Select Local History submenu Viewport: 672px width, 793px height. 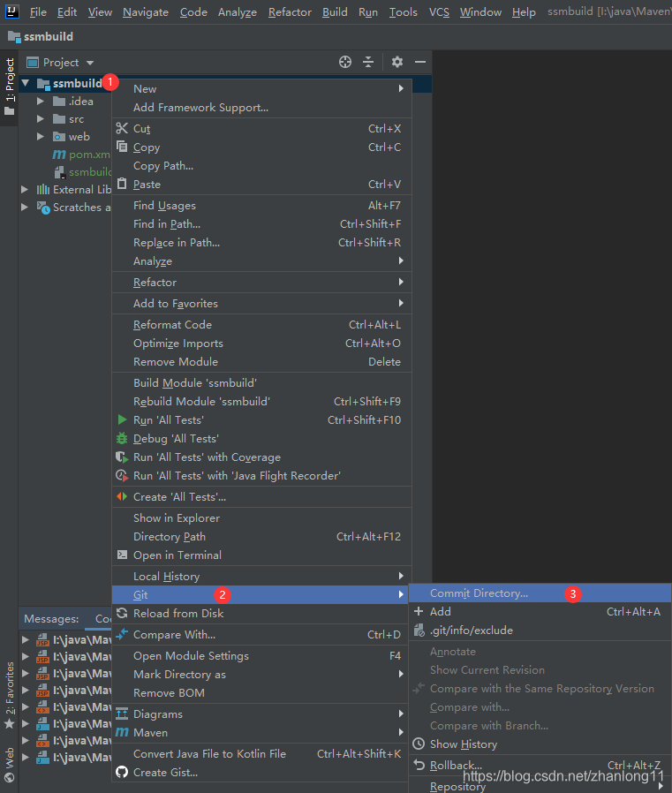(261, 576)
